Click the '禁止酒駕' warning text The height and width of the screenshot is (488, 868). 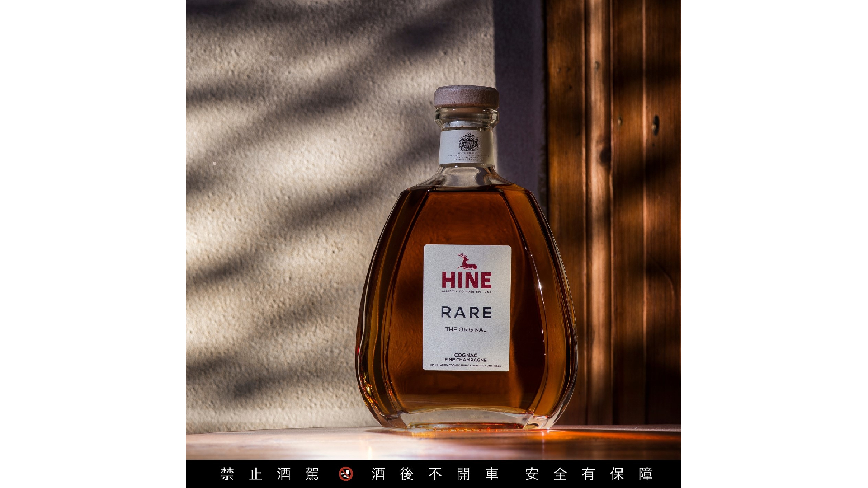(270, 474)
